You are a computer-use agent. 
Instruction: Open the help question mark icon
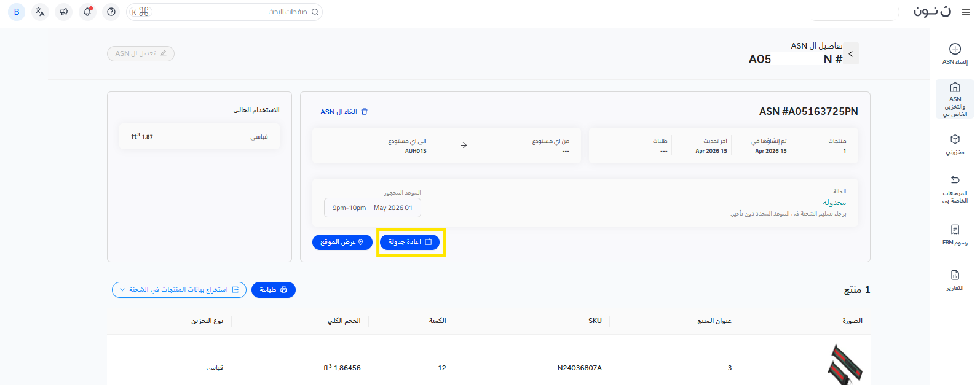pos(111,12)
